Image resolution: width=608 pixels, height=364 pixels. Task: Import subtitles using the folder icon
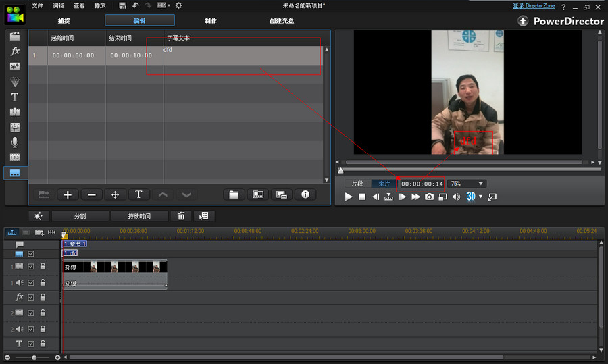(234, 194)
